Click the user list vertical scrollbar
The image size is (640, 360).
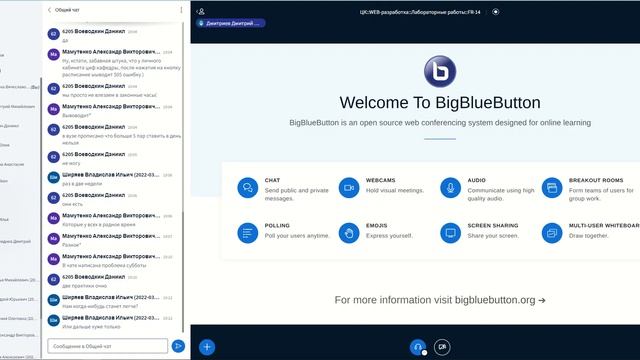pyautogui.click(x=41, y=198)
